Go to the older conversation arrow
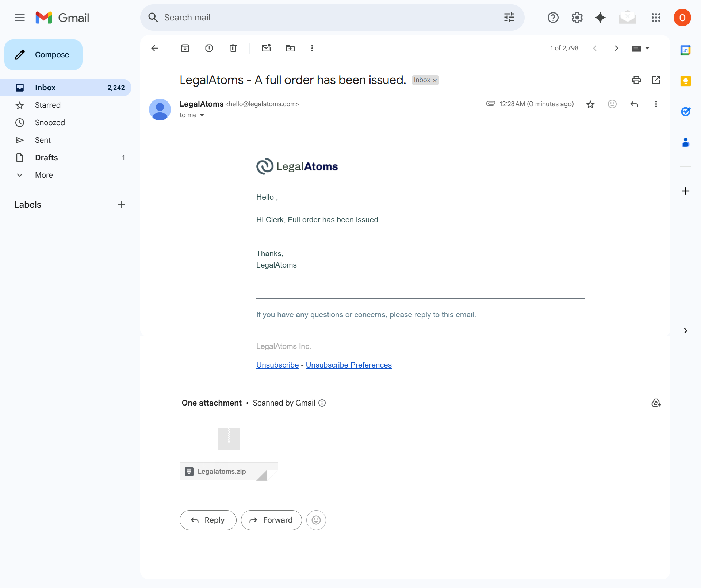Image resolution: width=701 pixels, height=588 pixels. 616,48
